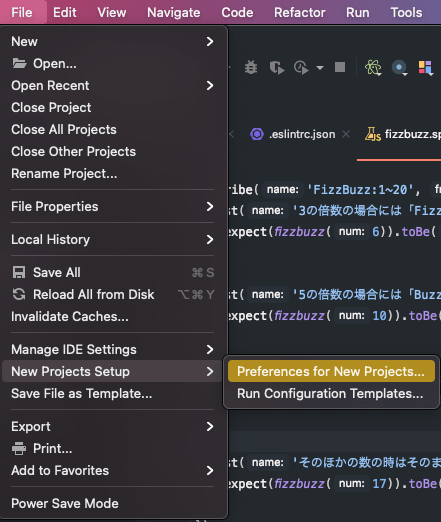
Task: Select Preferences for New Projects...
Action: pyautogui.click(x=331, y=371)
